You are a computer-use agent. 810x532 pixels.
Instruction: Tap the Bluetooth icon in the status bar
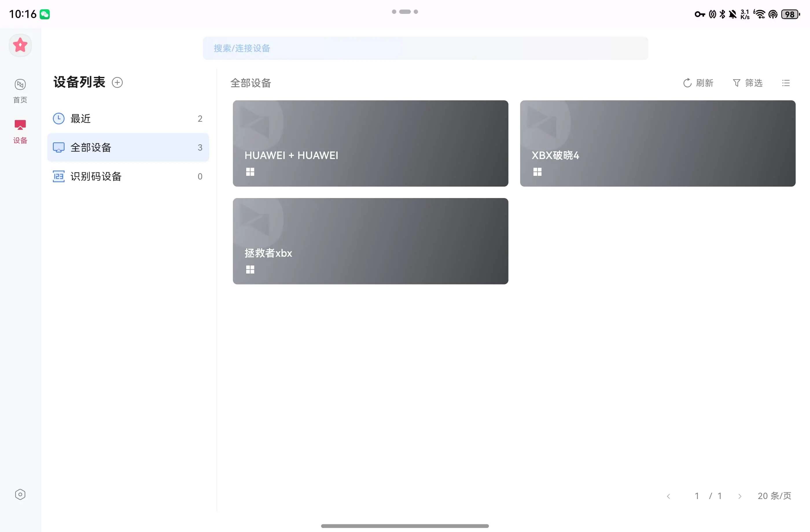point(722,14)
